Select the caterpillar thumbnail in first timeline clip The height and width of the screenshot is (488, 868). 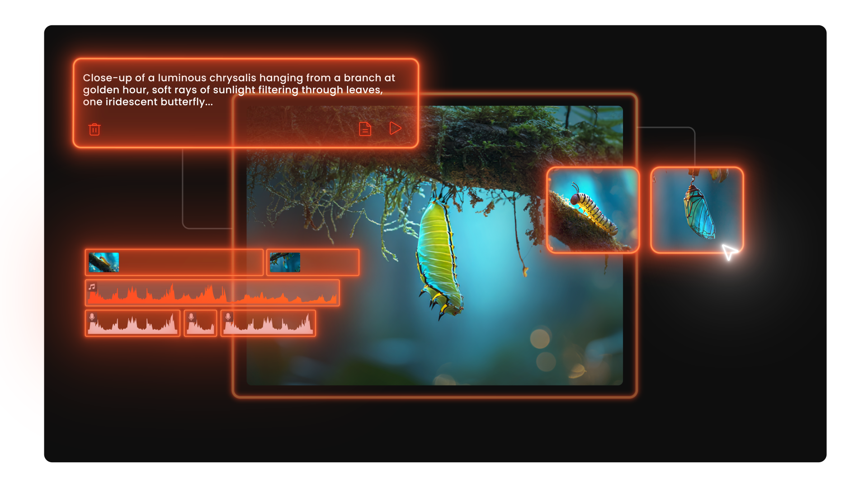point(104,262)
